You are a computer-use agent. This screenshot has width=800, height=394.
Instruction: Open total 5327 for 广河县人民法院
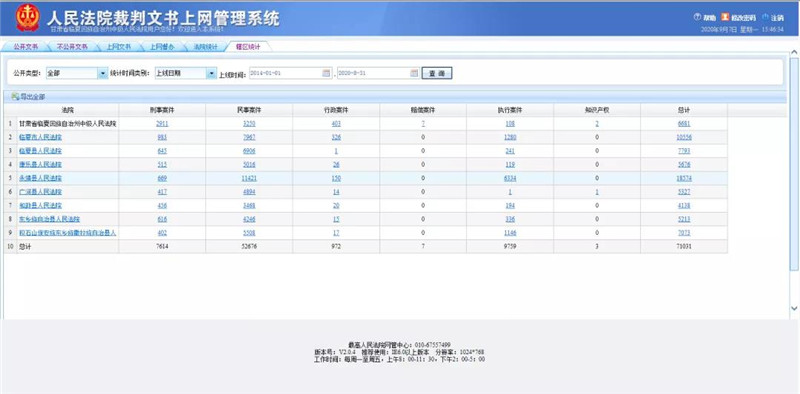(684, 192)
